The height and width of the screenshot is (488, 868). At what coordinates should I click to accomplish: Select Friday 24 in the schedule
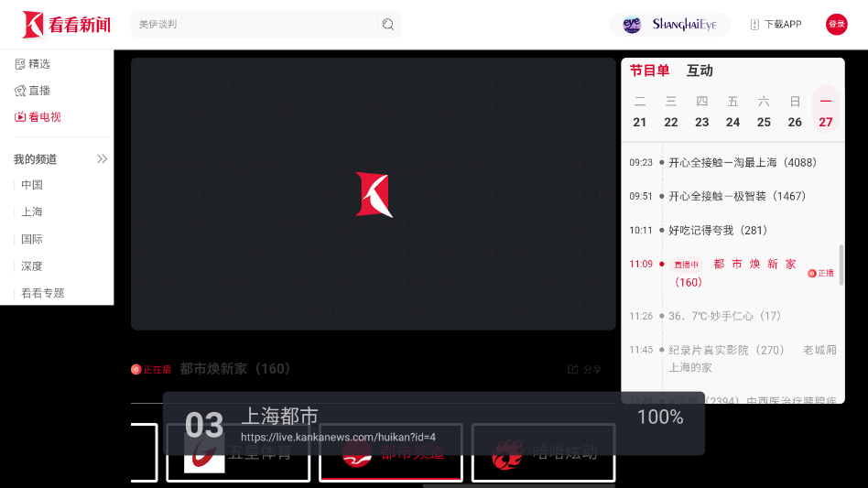[x=732, y=111]
